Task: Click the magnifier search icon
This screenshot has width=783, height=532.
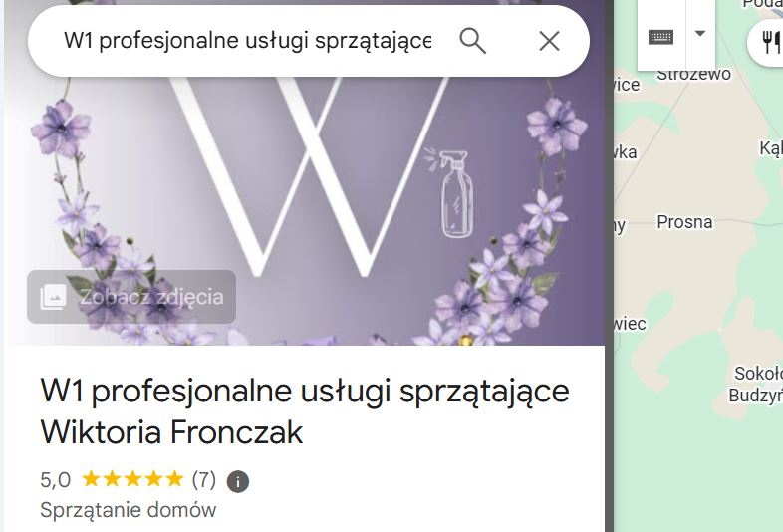Action: [472, 41]
